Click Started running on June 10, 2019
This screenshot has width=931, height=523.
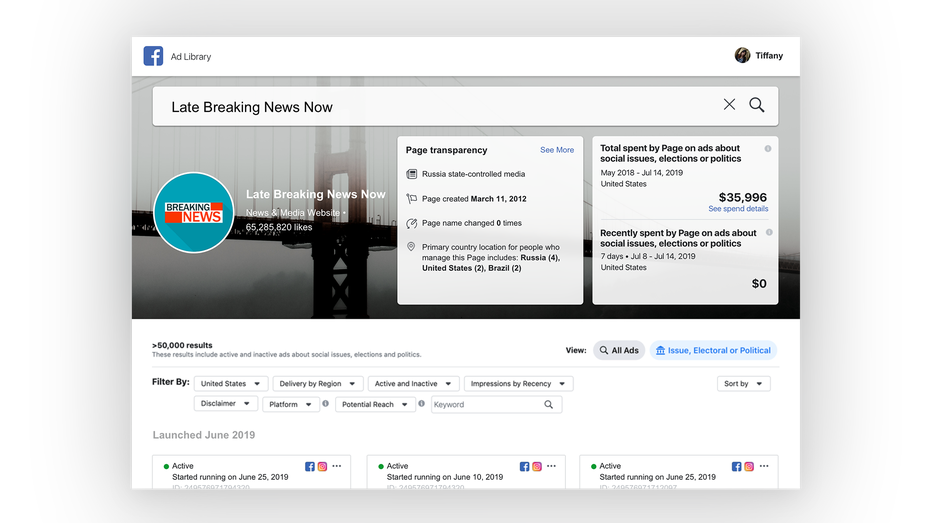click(445, 477)
